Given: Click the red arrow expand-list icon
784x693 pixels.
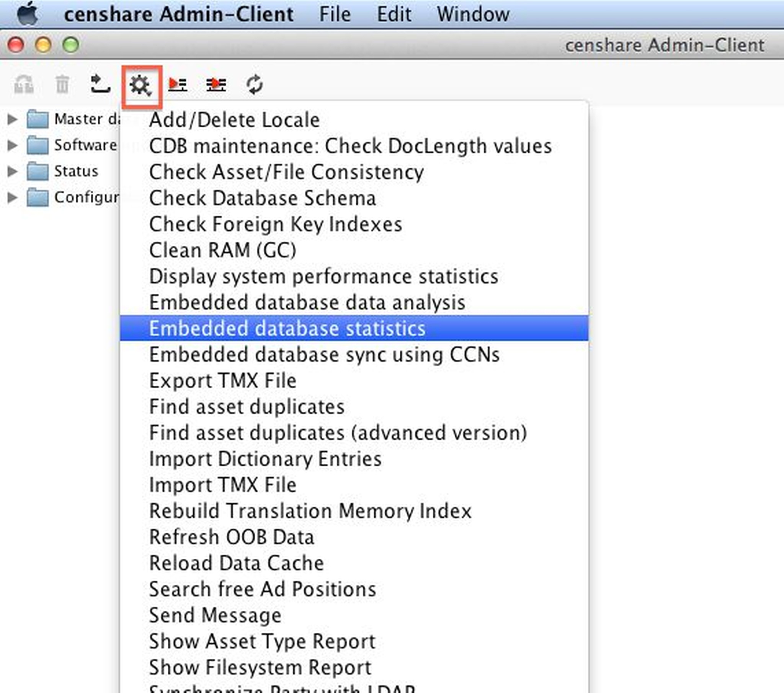Looking at the screenshot, I should tap(178, 84).
